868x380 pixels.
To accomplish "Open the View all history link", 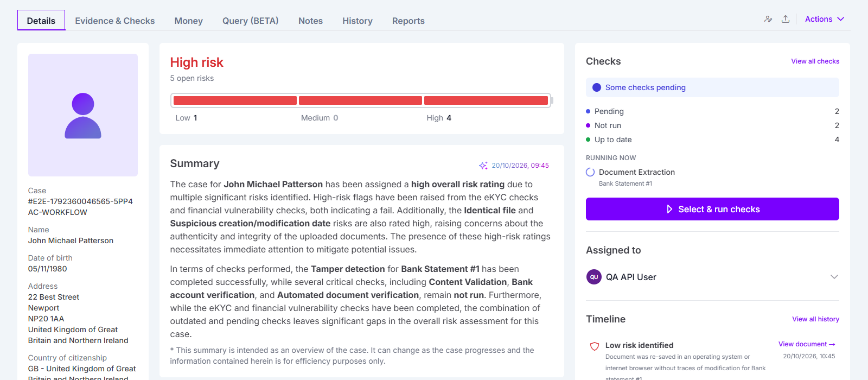I will click(815, 319).
